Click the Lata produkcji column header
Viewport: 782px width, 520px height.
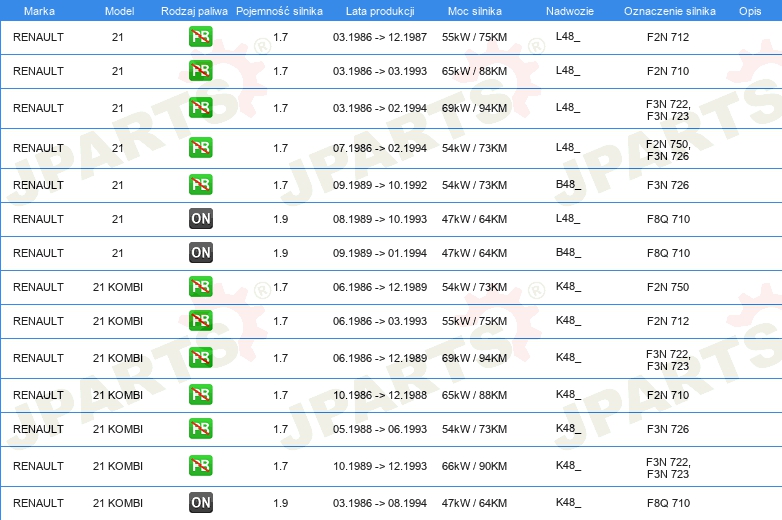[x=380, y=11]
